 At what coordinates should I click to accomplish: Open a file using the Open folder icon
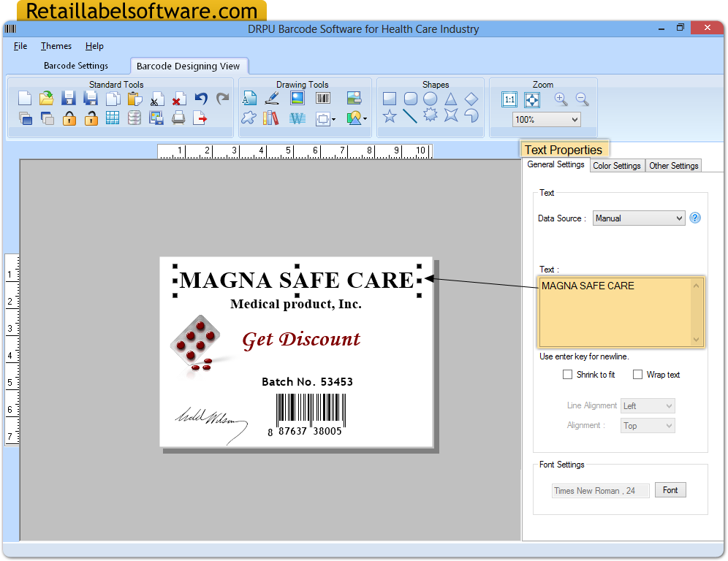click(45, 97)
